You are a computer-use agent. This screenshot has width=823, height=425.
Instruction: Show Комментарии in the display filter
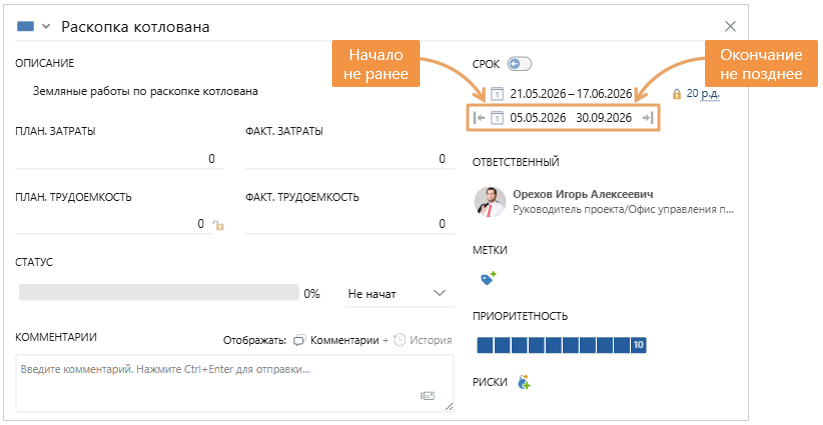pyautogui.click(x=336, y=340)
